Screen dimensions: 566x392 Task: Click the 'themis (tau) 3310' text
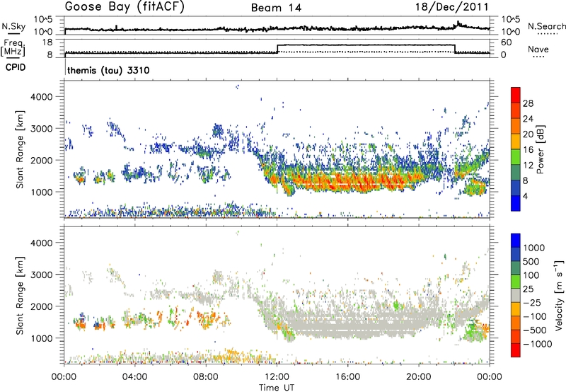(x=108, y=70)
